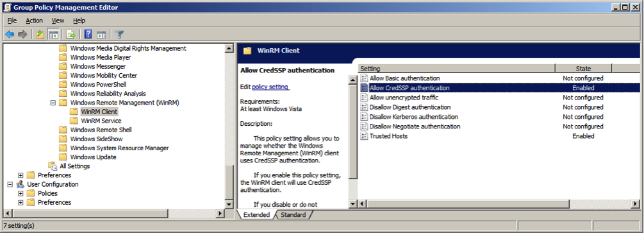Expand the Preferences node under Computer settings

click(21, 175)
